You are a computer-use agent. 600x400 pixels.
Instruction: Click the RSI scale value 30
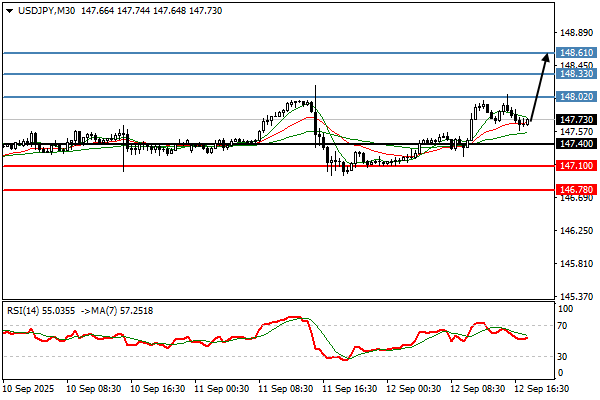[562, 357]
